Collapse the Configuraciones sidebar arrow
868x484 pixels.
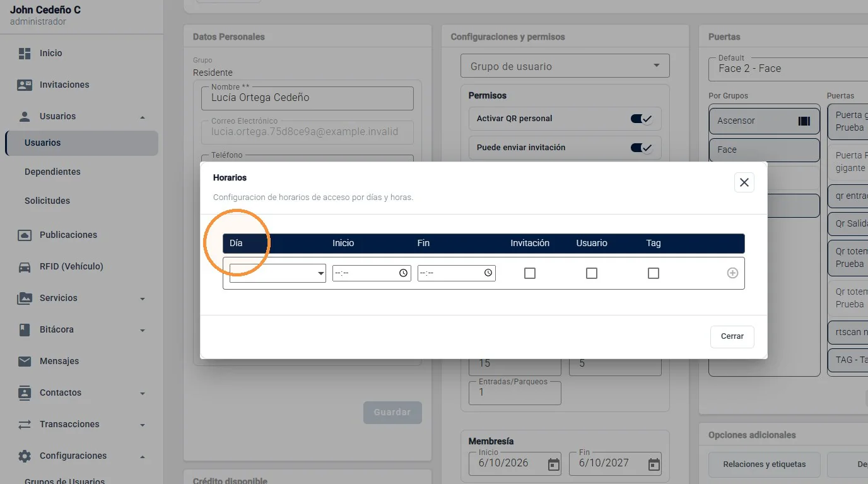pos(143,456)
